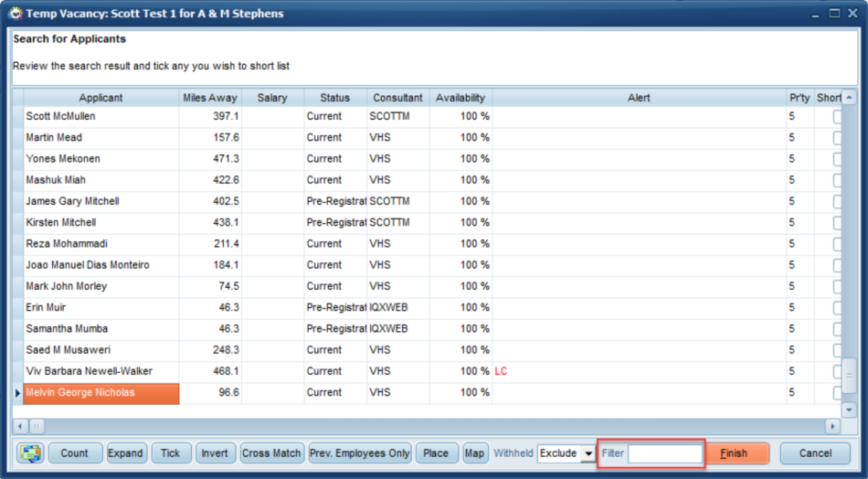Click miles value 211.4
The height and width of the screenshot is (479, 868).
pyautogui.click(x=226, y=244)
